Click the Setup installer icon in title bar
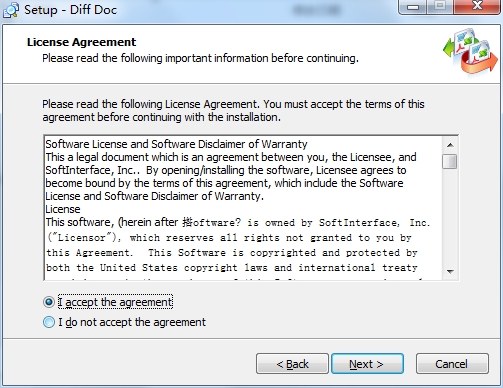The height and width of the screenshot is (388, 503). (11, 10)
